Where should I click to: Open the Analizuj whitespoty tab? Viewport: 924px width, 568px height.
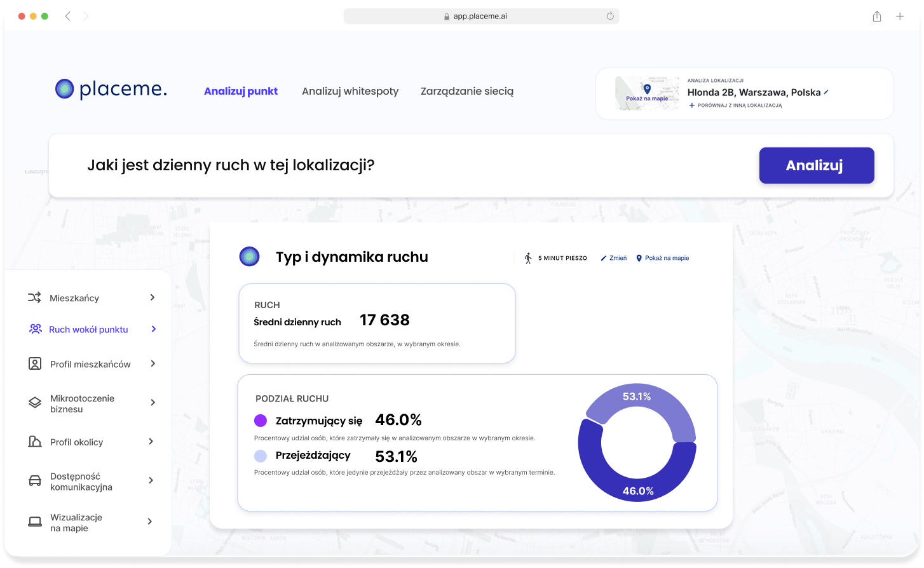tap(350, 91)
